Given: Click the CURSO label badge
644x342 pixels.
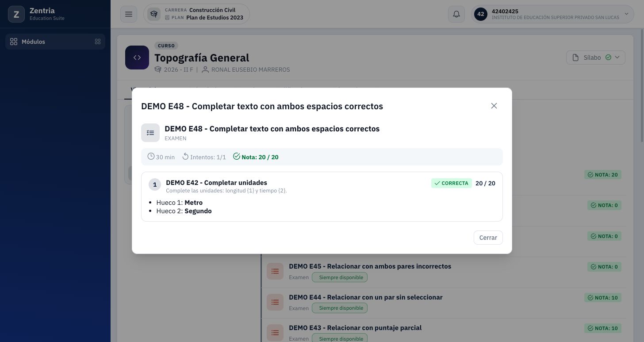Looking at the screenshot, I should point(166,46).
